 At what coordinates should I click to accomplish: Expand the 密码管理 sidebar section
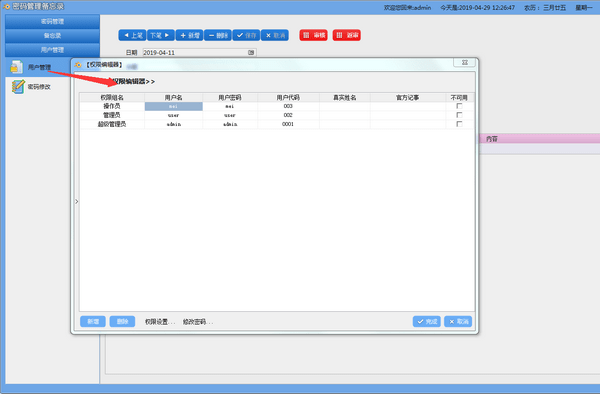[52, 21]
